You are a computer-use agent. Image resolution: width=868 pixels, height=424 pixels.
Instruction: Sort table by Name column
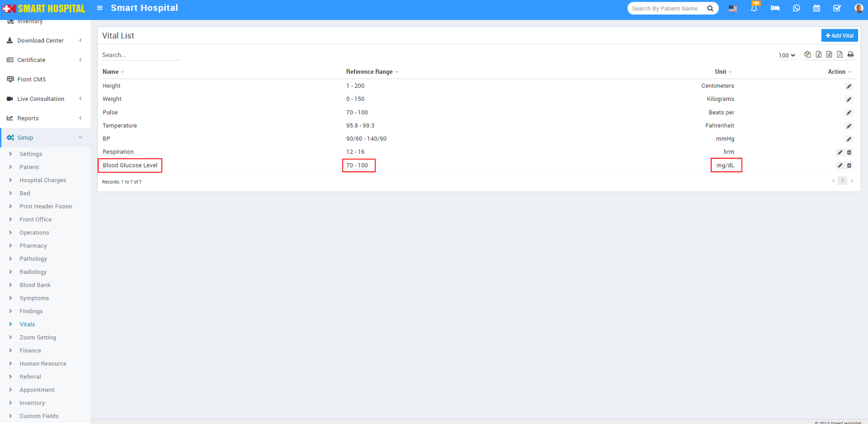[111, 72]
